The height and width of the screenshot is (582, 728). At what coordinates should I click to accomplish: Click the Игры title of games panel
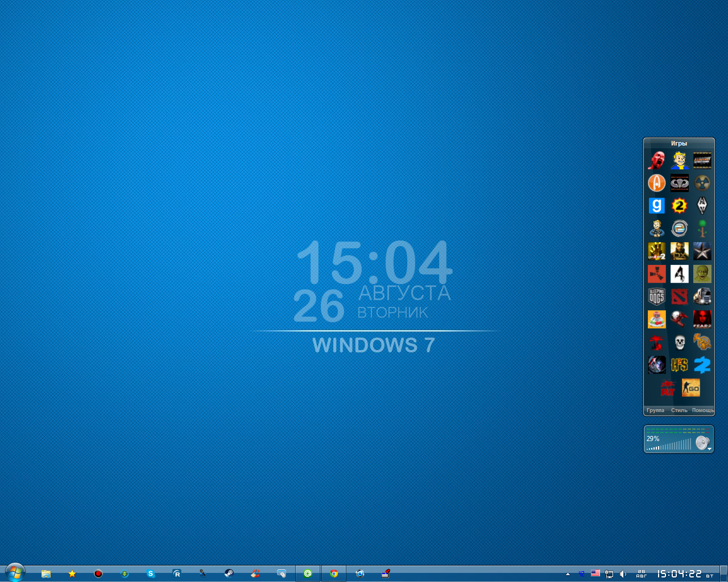[679, 143]
